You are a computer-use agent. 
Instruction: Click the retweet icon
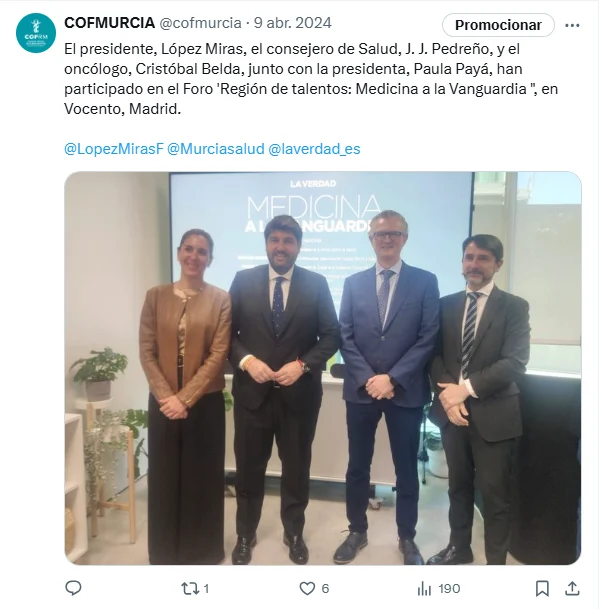tap(190, 589)
